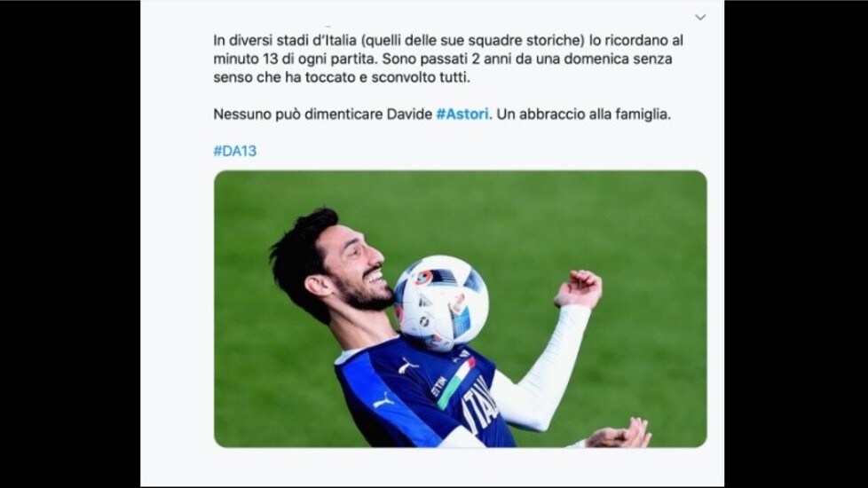868x488 pixels.
Task: Click the Italian flag badge on the jersey
Action: (x=457, y=382)
